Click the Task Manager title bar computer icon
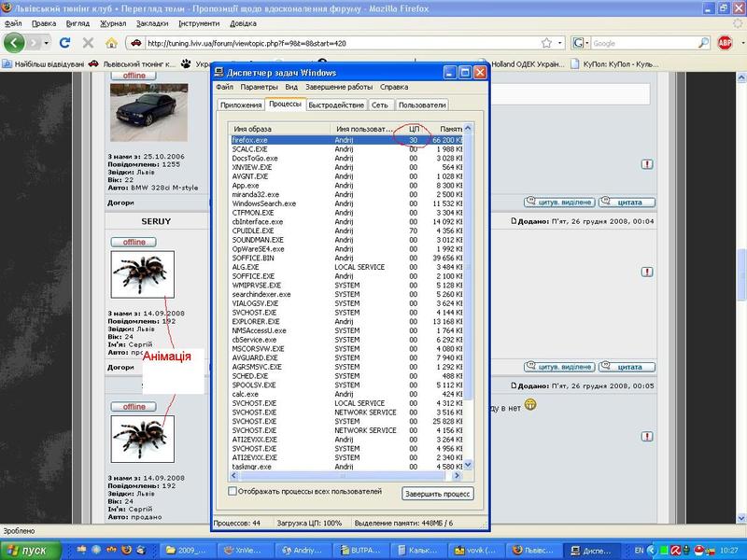The width and height of the screenshot is (747, 560). click(219, 73)
